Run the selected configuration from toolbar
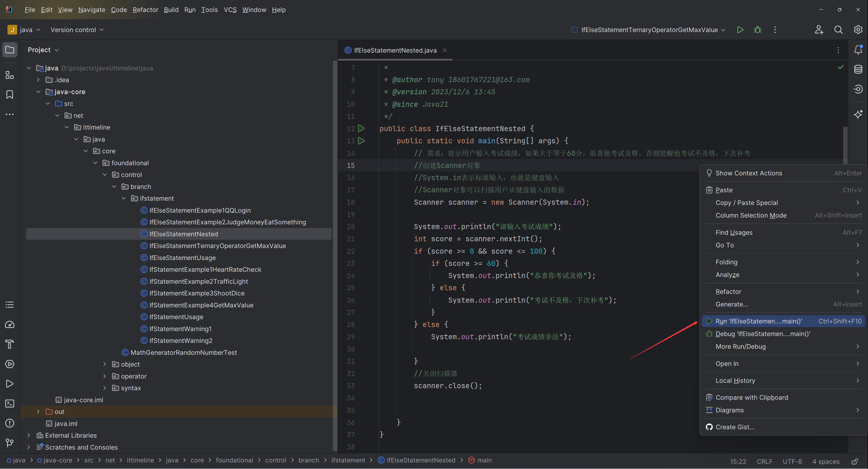The height and width of the screenshot is (469, 868). pyautogui.click(x=740, y=30)
